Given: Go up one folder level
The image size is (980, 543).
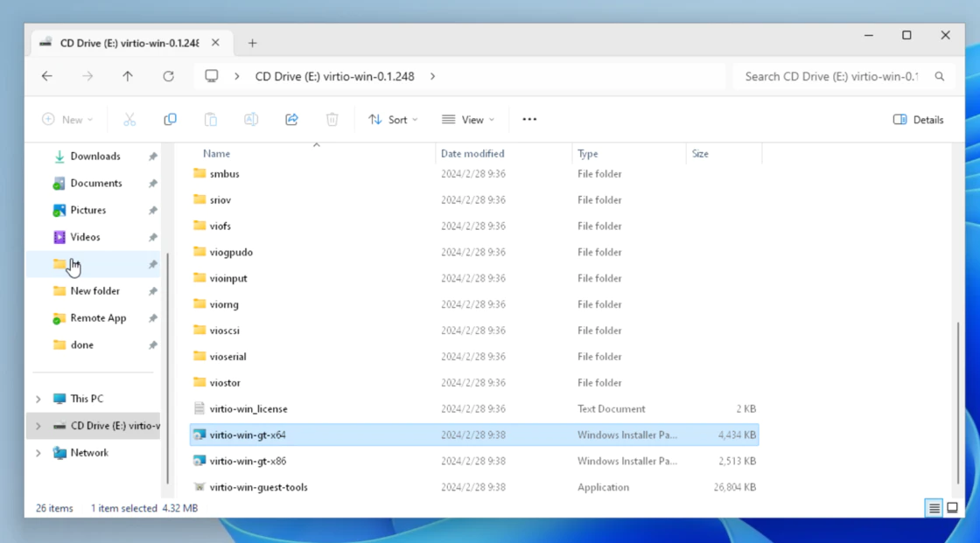Looking at the screenshot, I should [x=128, y=76].
